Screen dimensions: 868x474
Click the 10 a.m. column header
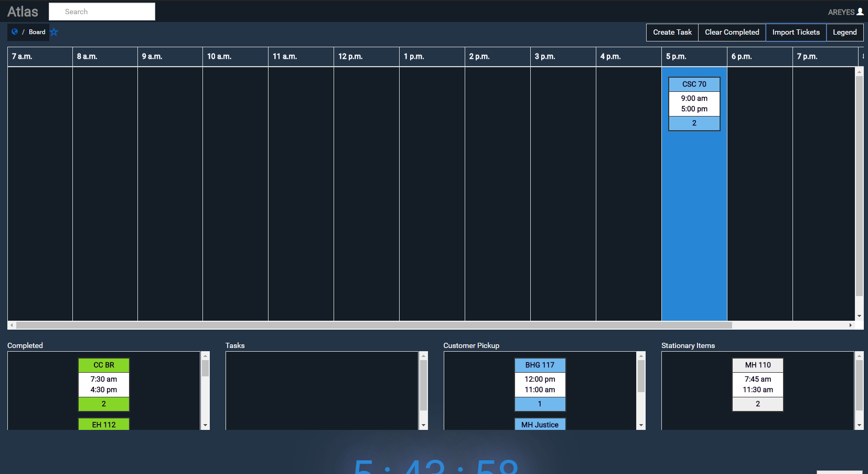point(235,57)
